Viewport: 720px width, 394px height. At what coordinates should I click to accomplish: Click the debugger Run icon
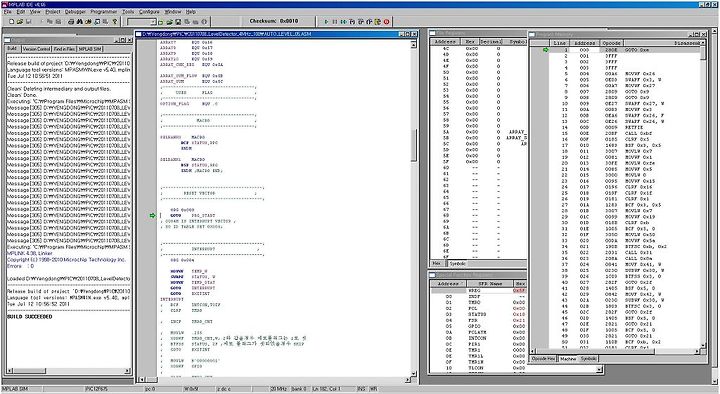point(326,22)
